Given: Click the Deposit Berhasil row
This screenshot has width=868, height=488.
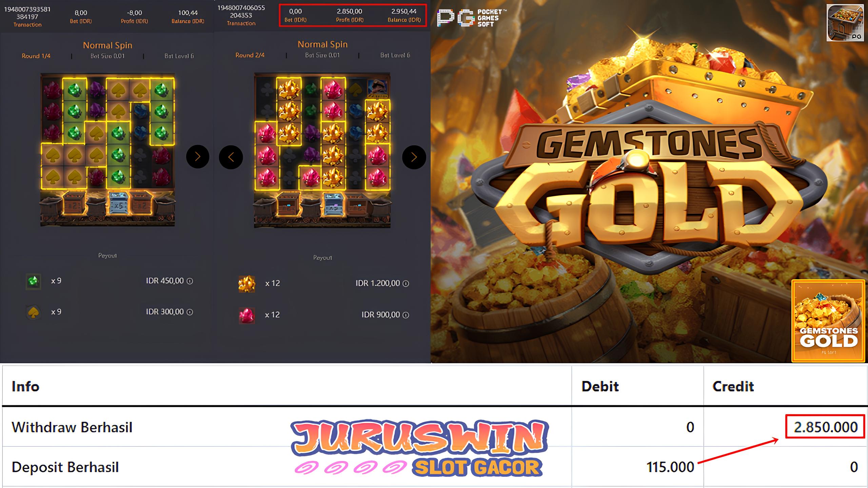Looking at the screenshot, I should point(435,467).
